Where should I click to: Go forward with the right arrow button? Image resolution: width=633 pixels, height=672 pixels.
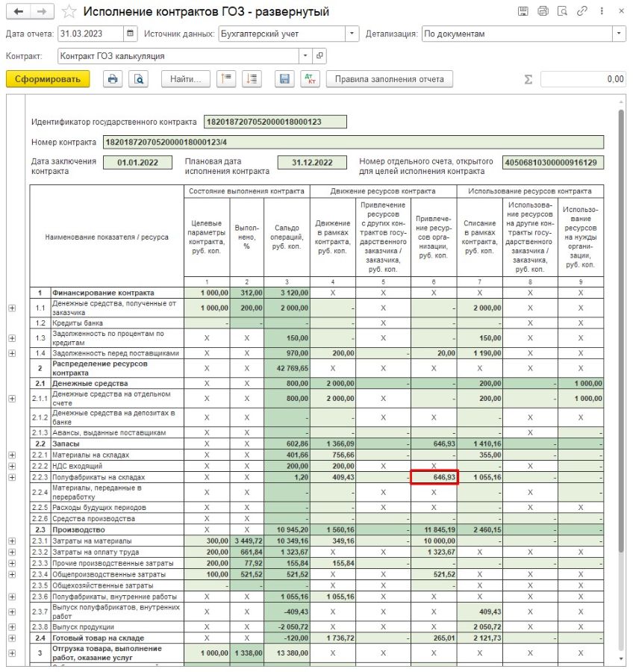[x=42, y=11]
